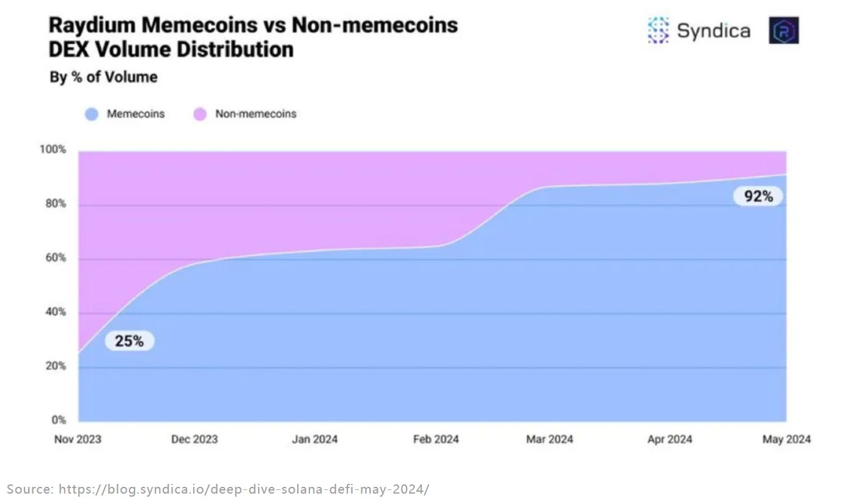The height and width of the screenshot is (504, 854).
Task: Click the Syndica brand name text
Action: click(713, 31)
